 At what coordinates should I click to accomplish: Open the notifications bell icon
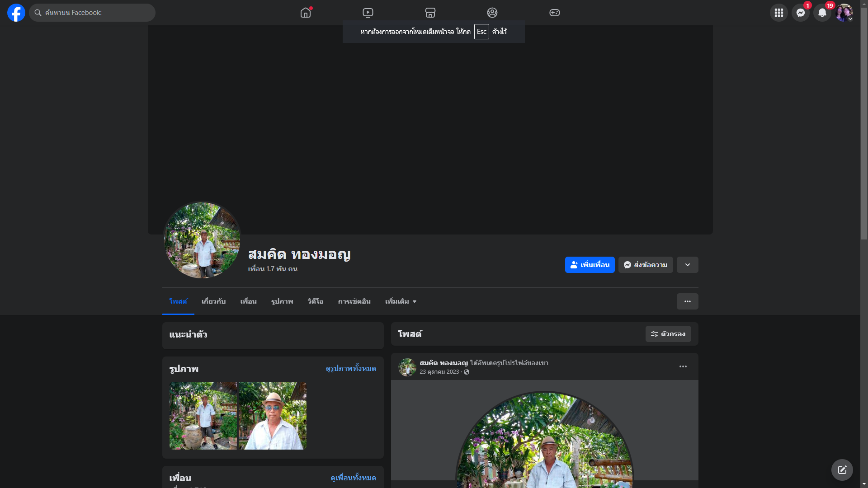click(822, 13)
